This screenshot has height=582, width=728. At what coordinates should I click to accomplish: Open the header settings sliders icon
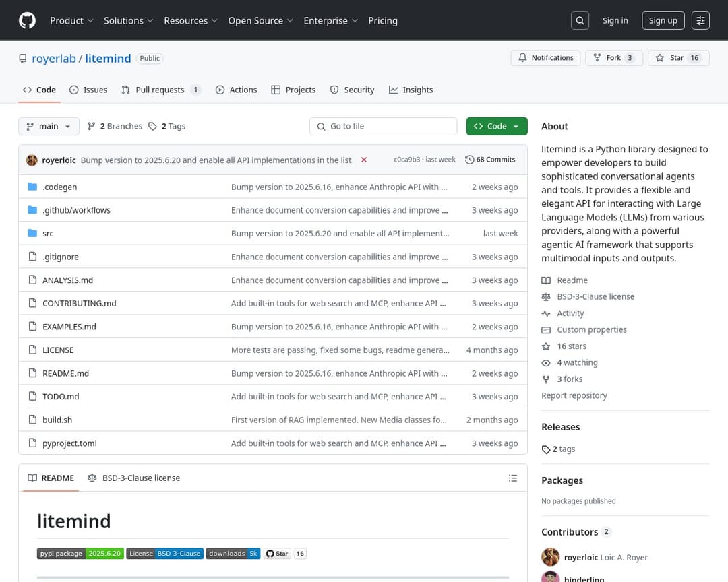(x=700, y=20)
